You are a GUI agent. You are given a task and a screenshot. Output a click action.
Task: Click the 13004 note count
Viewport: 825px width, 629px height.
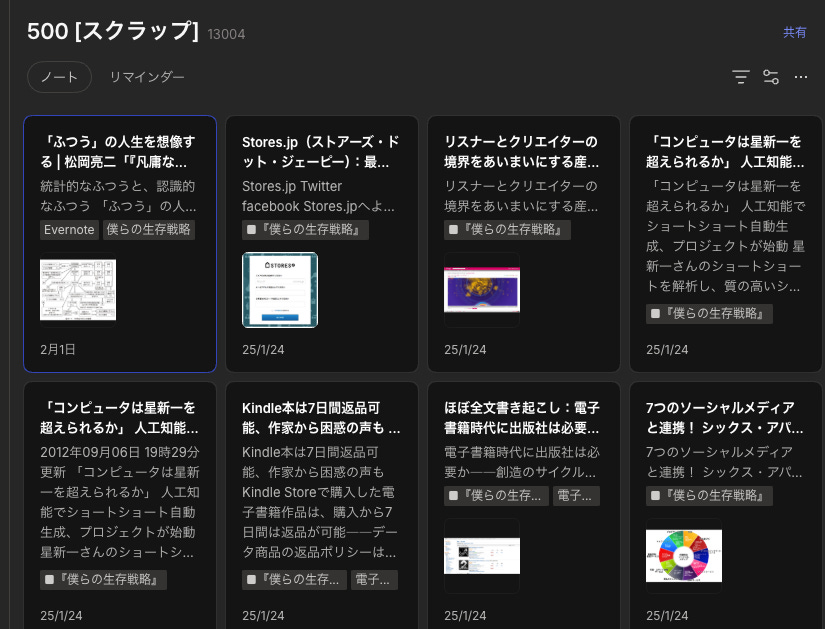point(226,34)
